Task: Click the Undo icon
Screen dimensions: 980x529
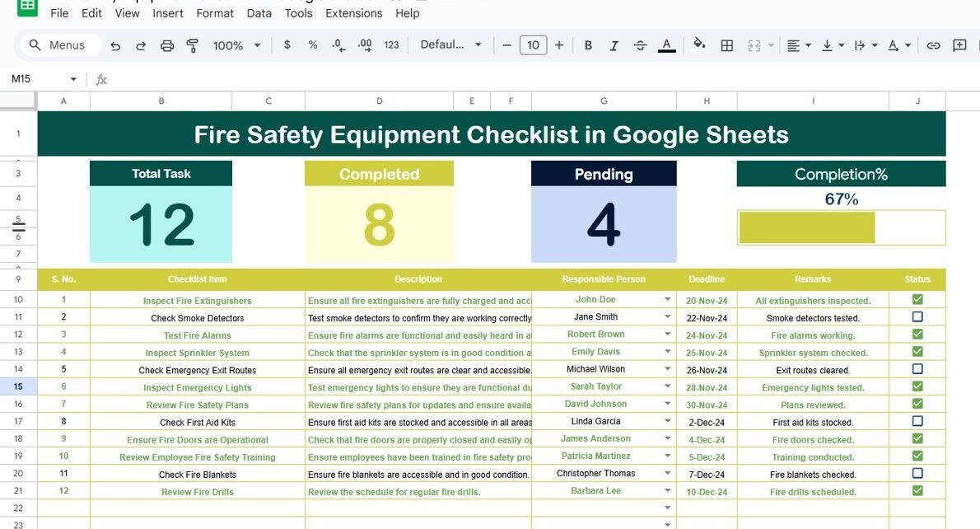Action: (115, 45)
